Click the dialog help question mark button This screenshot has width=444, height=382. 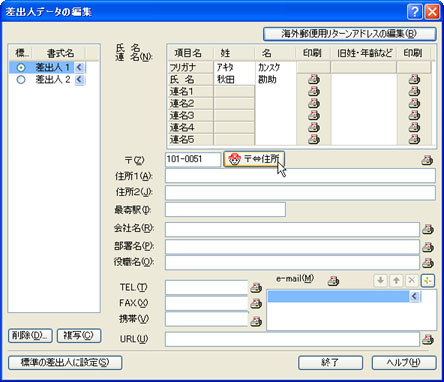coord(414,12)
